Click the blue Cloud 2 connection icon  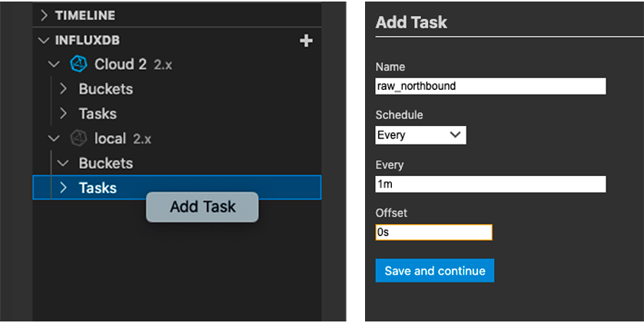[x=78, y=64]
